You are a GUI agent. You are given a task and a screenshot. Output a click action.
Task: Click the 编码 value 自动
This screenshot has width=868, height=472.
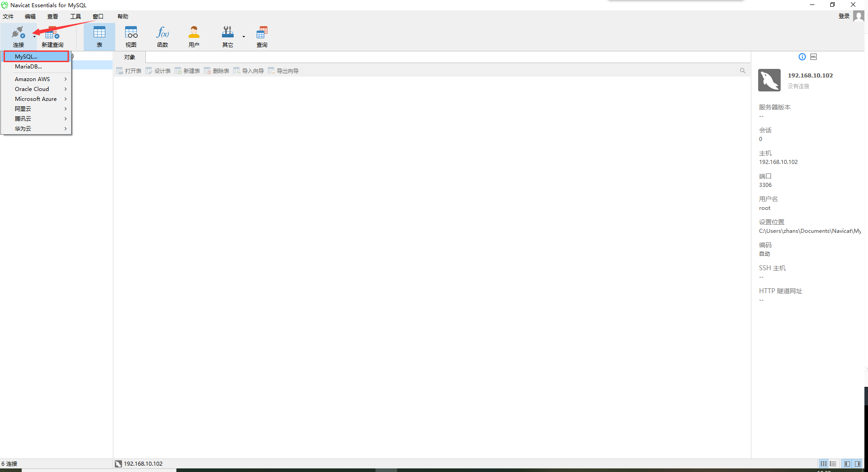click(x=764, y=254)
